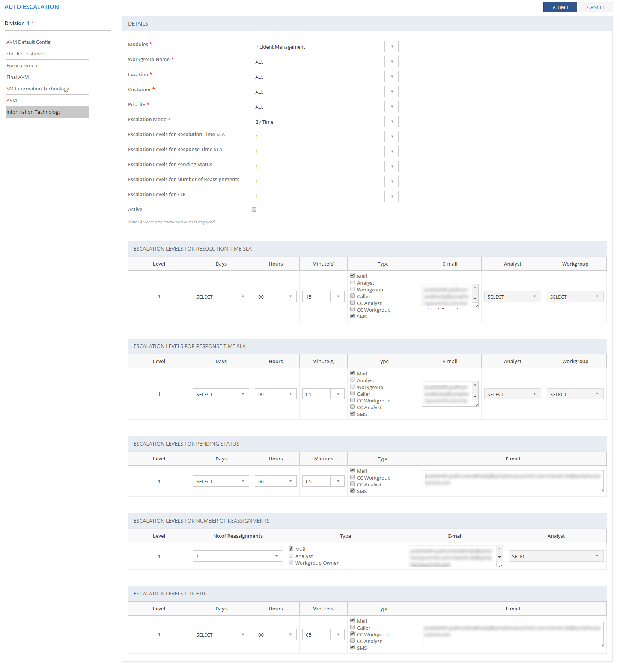Click arrow of Response SLA Workgroup SELECT
Screen dimensions: 620x672
597,394
